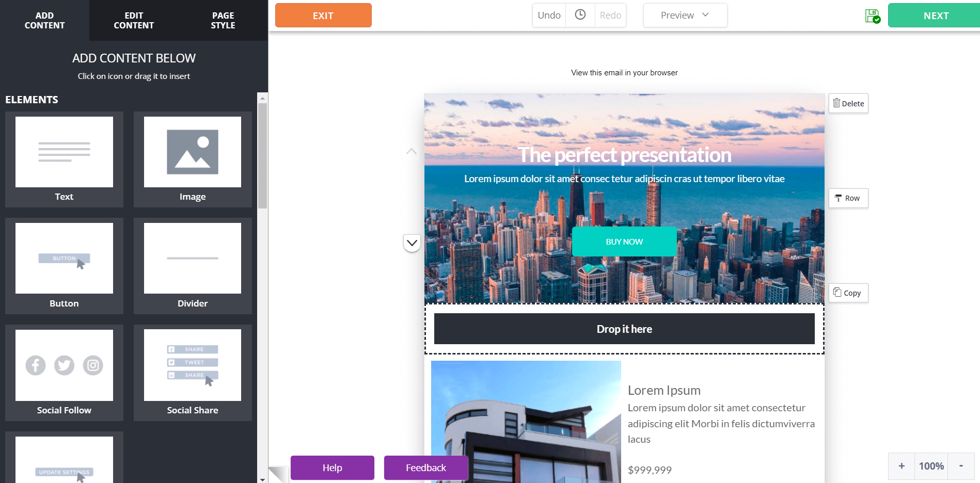Click View this email in your browser
The image size is (980, 483).
(x=624, y=73)
